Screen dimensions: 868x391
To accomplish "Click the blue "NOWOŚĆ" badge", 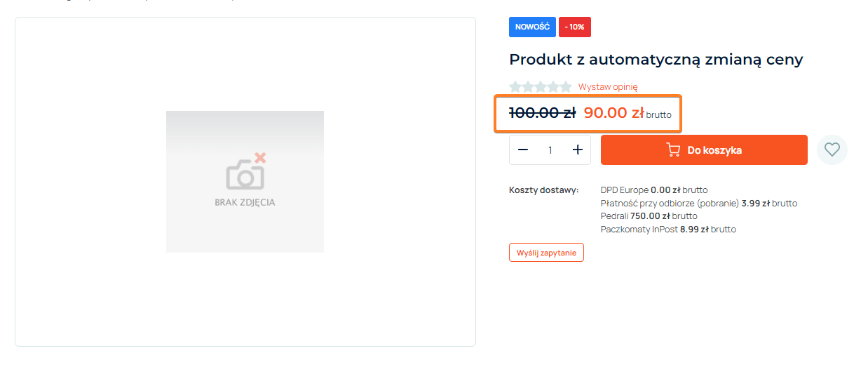I will coord(532,27).
